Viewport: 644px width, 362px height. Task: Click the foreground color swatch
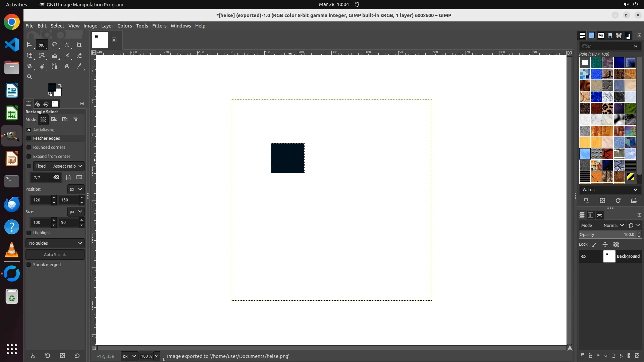52,87
